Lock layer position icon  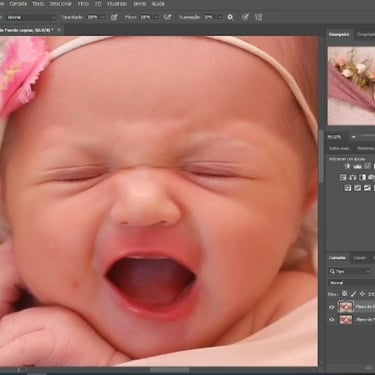(x=362, y=294)
